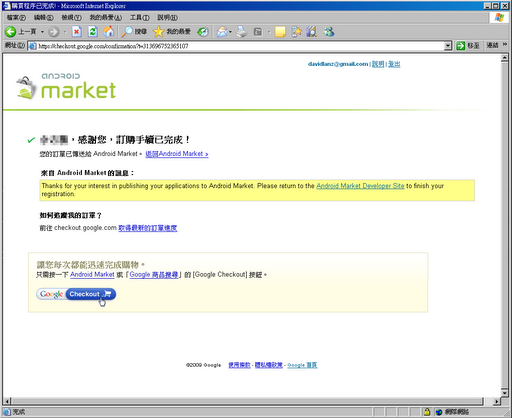Click the Google Checkout button
The width and height of the screenshot is (512, 418).
tap(76, 294)
